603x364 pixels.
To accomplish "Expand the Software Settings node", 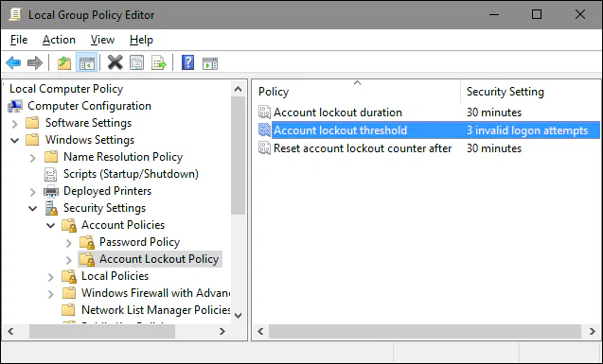I will (x=14, y=123).
